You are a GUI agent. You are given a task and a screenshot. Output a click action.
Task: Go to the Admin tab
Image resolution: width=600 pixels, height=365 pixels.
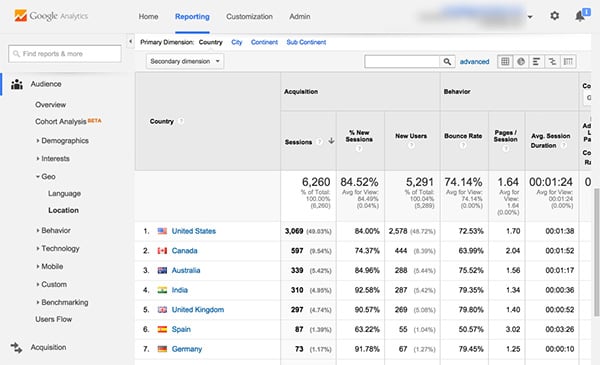click(x=300, y=17)
